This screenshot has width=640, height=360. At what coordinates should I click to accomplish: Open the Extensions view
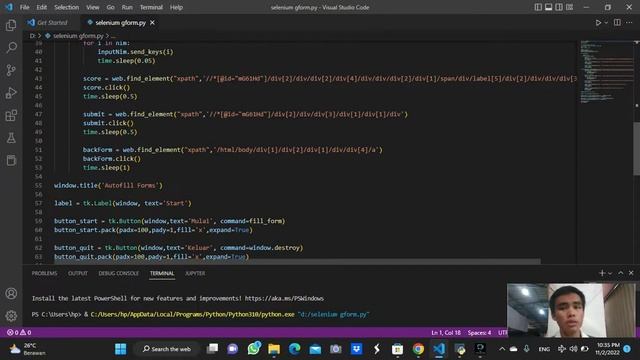coord(11,116)
